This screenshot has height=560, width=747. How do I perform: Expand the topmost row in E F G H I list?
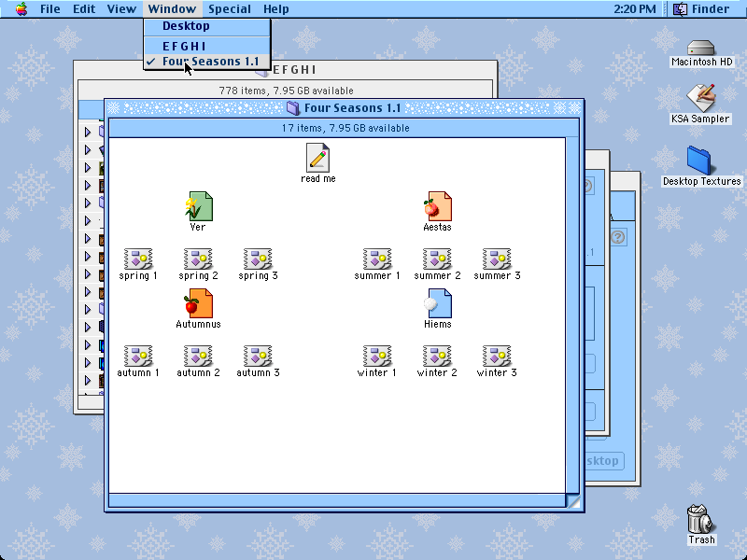(x=88, y=132)
